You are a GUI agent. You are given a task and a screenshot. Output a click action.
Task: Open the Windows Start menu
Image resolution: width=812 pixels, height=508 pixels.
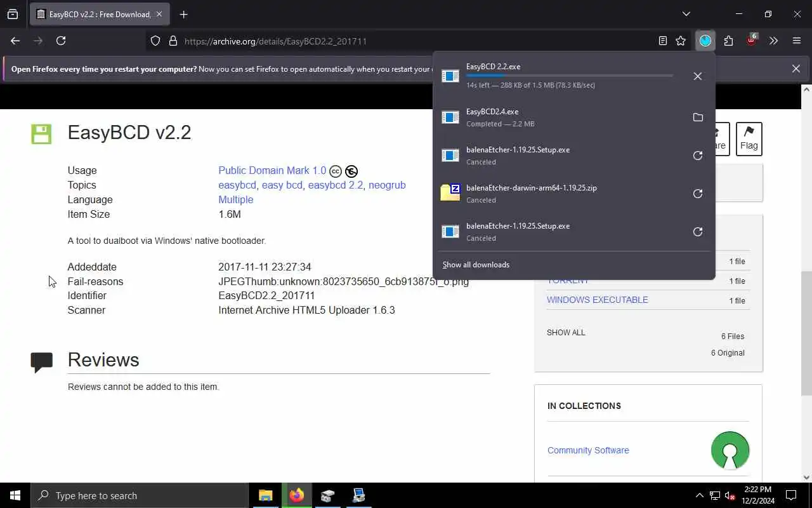coord(15,495)
